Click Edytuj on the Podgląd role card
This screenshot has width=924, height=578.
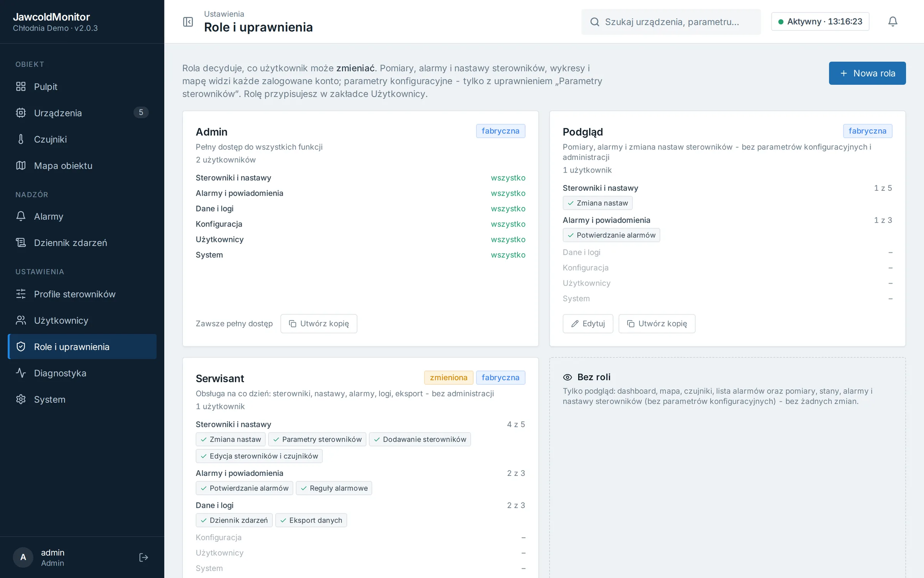pyautogui.click(x=588, y=324)
